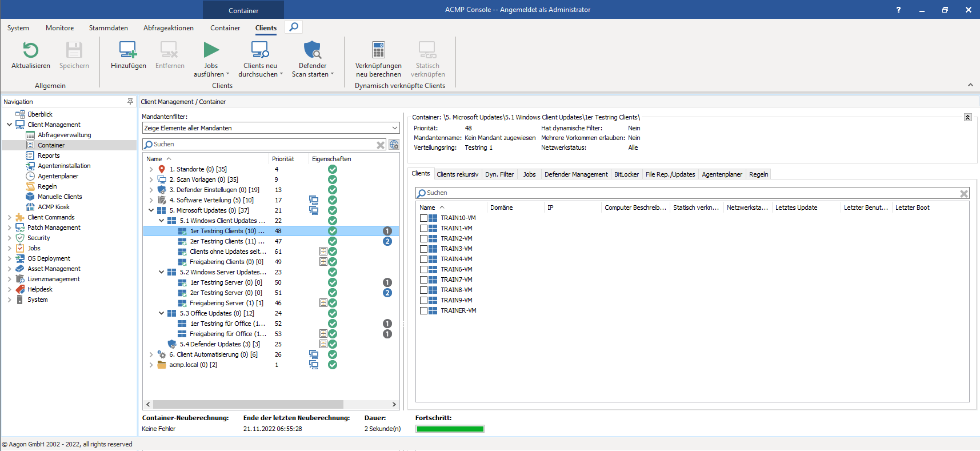Click the Aktualisieren refresh icon
Viewport: 980px width, 451px height.
pyautogui.click(x=31, y=50)
